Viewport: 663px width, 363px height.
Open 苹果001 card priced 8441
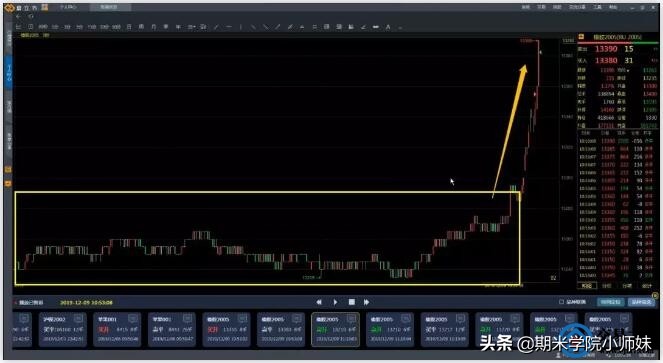point(172,330)
